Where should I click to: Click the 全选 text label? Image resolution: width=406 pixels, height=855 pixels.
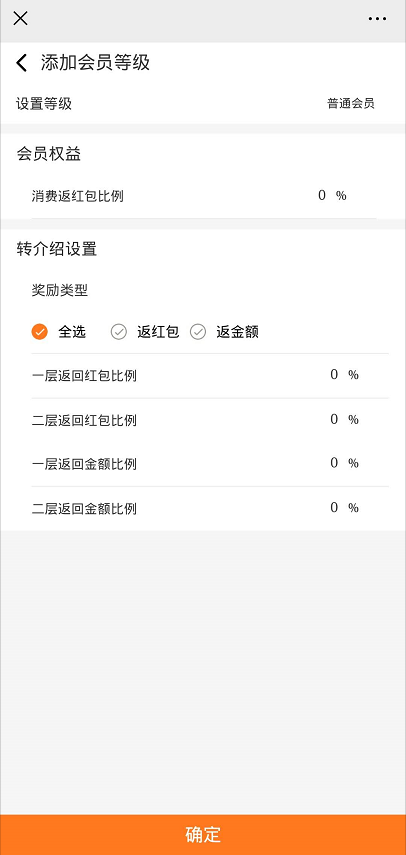click(x=72, y=332)
